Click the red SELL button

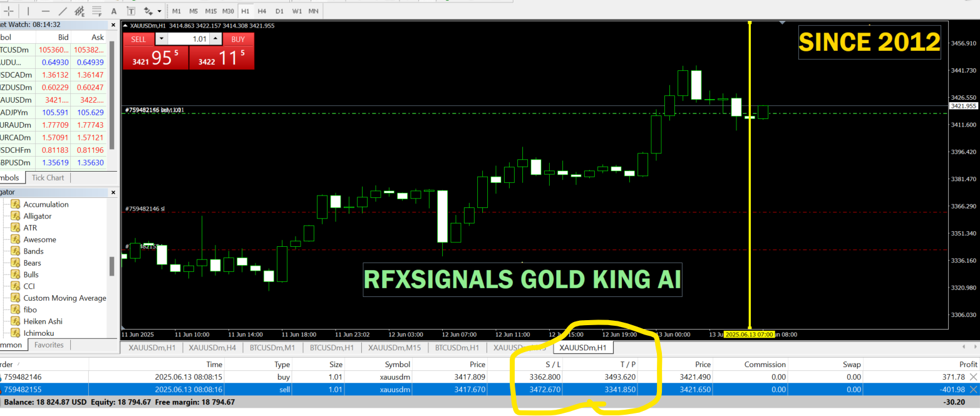(x=138, y=39)
